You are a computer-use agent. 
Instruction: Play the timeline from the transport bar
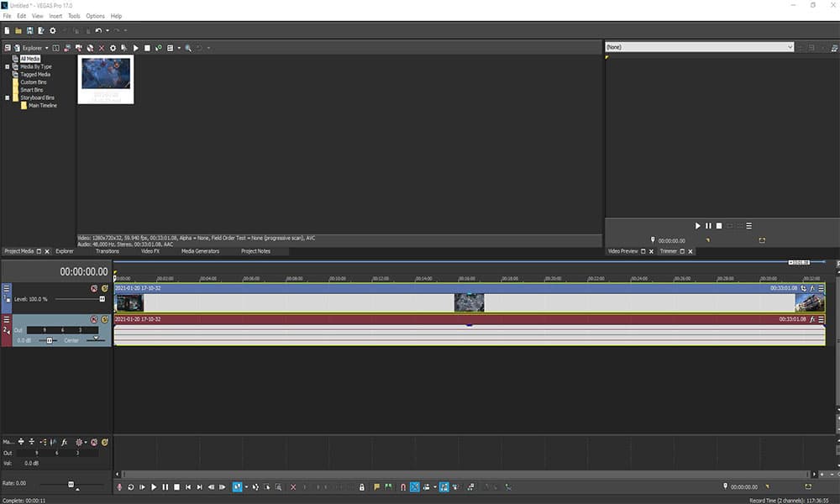(154, 487)
